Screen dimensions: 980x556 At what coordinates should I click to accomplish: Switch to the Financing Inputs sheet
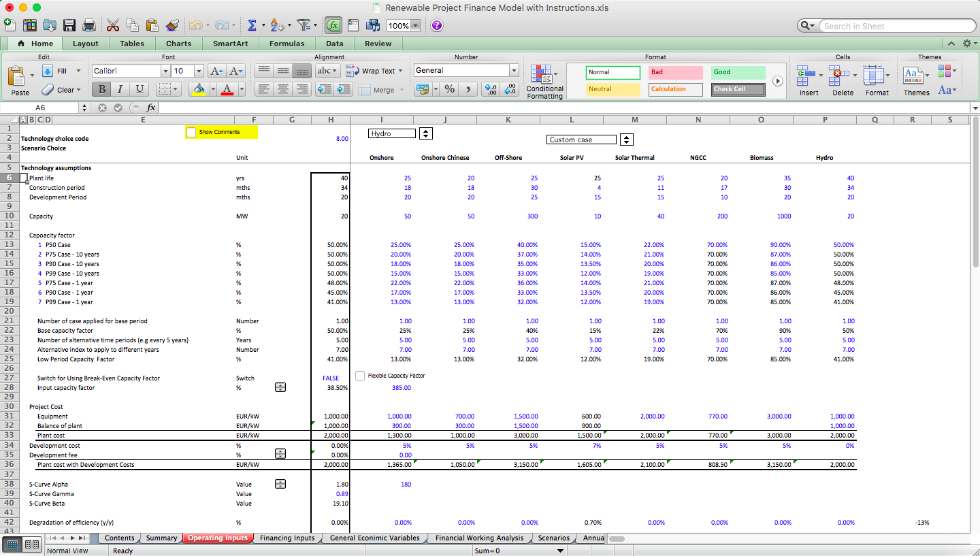(x=287, y=538)
